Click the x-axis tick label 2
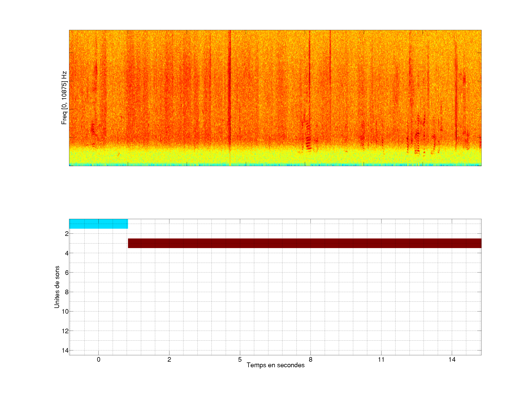Viewport: 532px width, 399px height. [169, 359]
